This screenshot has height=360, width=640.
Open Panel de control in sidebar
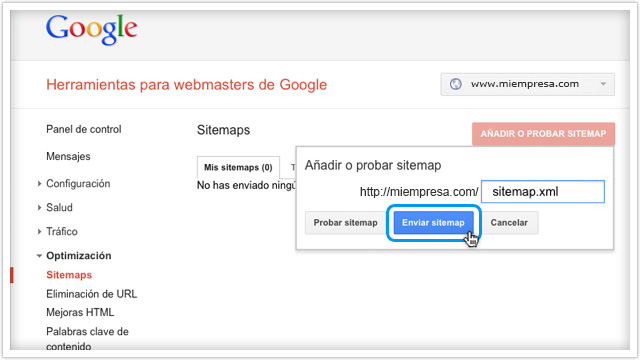(x=84, y=129)
